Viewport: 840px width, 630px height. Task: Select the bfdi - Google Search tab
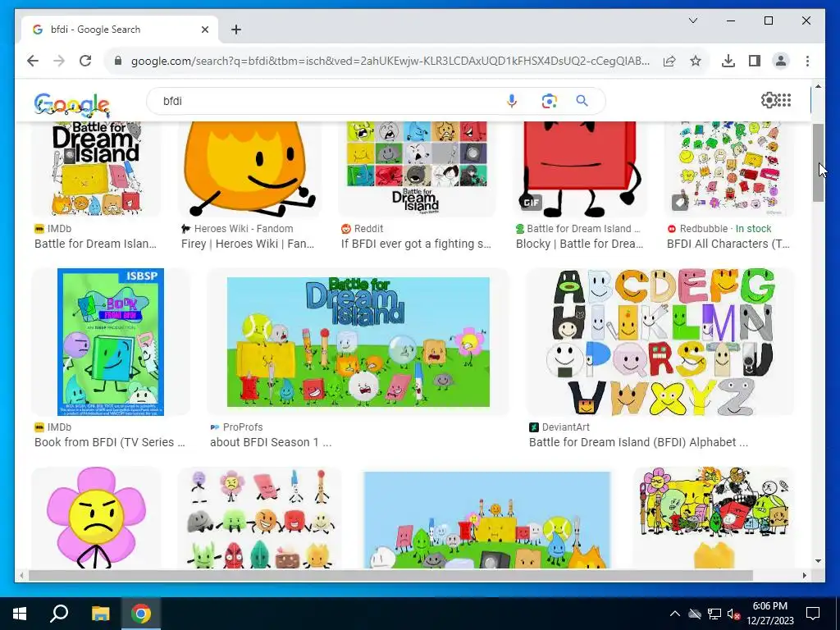120,30
